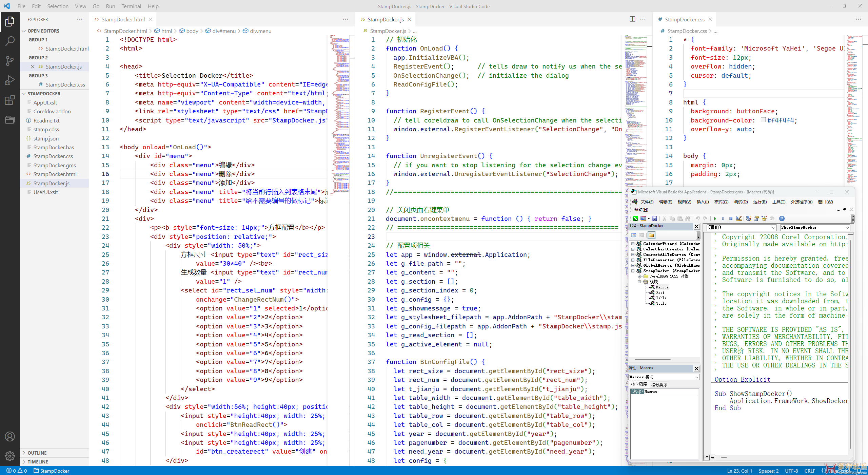The image size is (868, 475).
Task: Open Project Explorer icon in VBA toolbar
Action: (748, 218)
